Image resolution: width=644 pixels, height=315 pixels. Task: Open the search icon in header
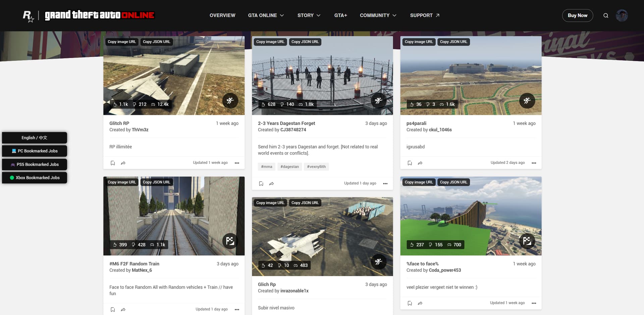click(x=606, y=15)
